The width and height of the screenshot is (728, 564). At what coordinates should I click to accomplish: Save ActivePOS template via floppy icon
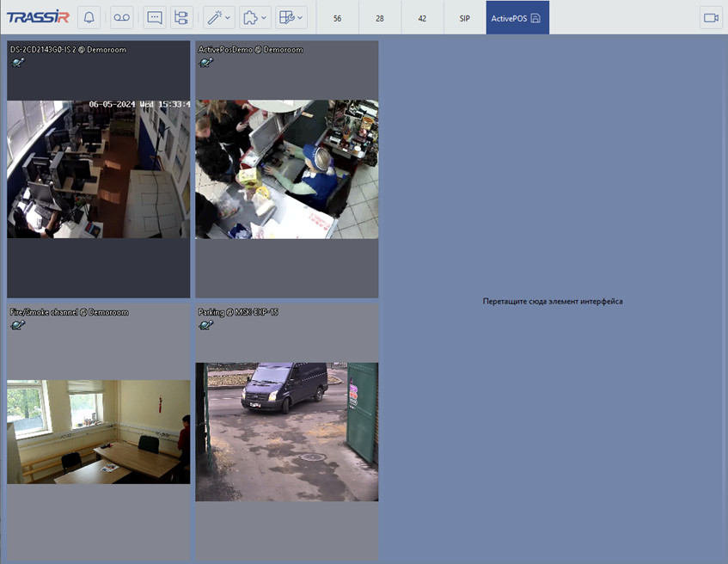point(535,18)
